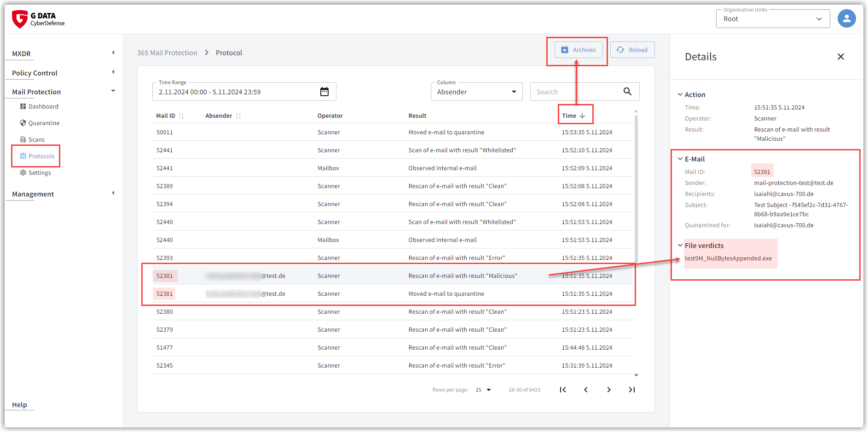The width and height of the screenshot is (868, 432).
Task: Select the row with Mail ID 52379
Action: [393, 329]
